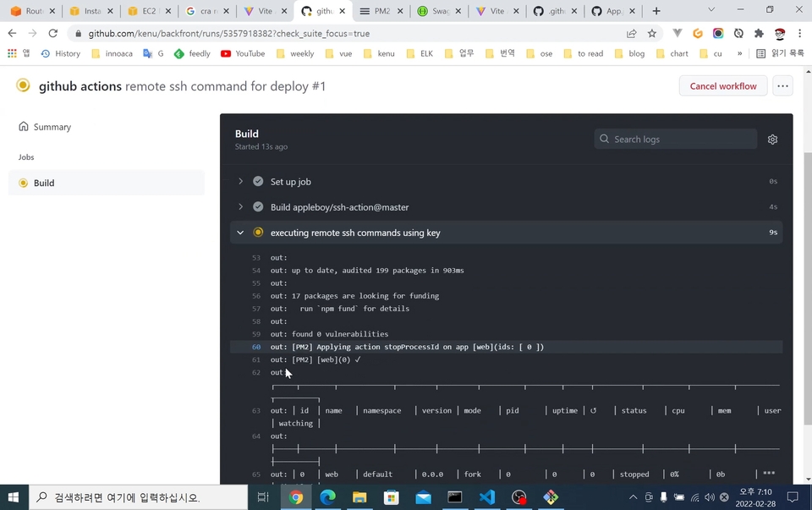This screenshot has height=510, width=812.
Task: Click log line number 54
Action: pyautogui.click(x=255, y=271)
